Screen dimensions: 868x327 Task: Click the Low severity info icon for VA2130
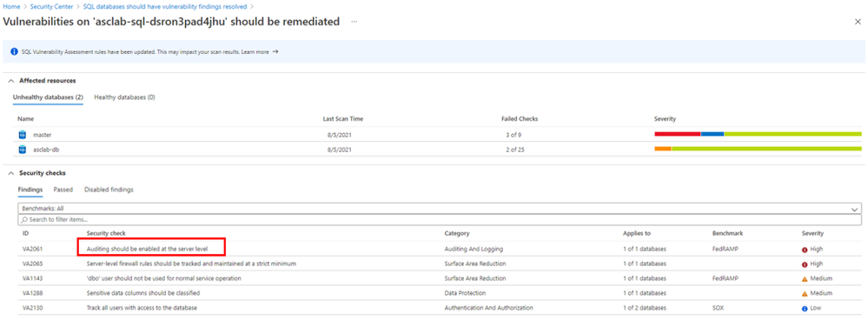(805, 308)
